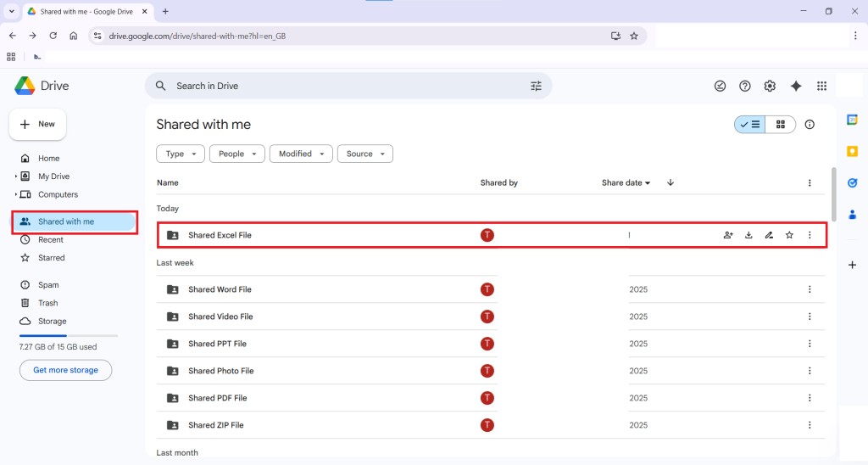Open search filter options in search bar

[x=536, y=86]
